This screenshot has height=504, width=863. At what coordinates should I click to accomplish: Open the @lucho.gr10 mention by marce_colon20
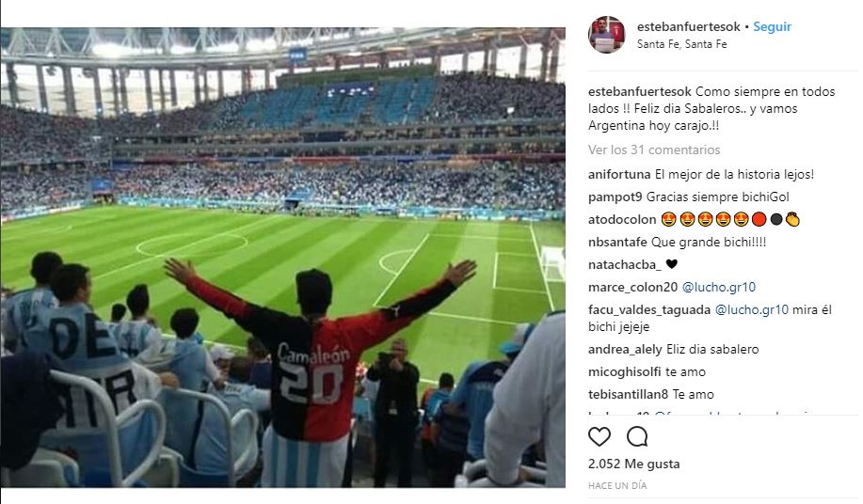click(x=719, y=287)
